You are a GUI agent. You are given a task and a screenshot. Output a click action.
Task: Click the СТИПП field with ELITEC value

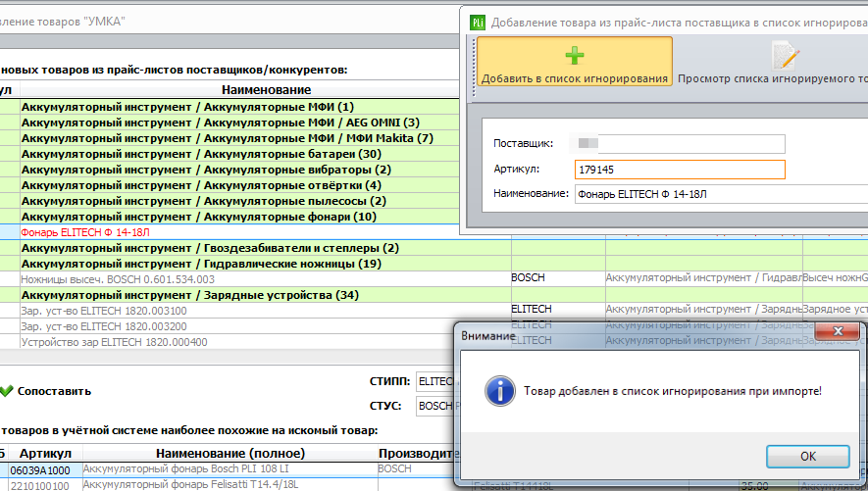click(435, 381)
